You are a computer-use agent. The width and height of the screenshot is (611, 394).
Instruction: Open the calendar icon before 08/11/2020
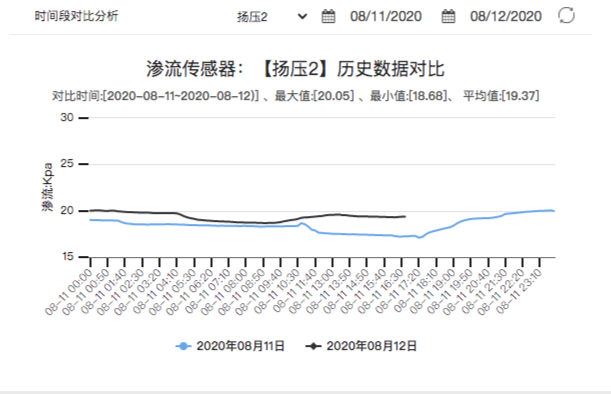(x=328, y=16)
